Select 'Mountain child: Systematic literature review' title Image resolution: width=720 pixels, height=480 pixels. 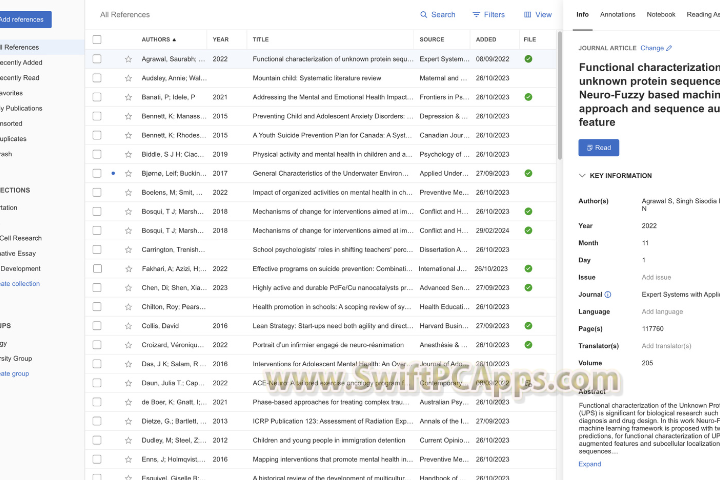pos(317,78)
